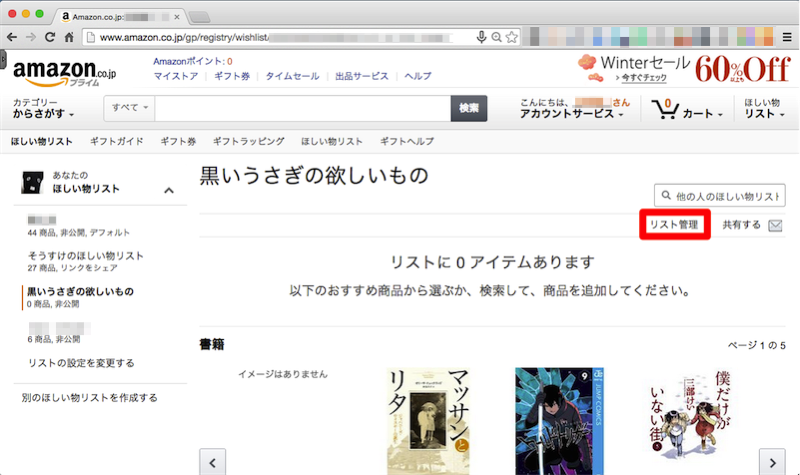The width and height of the screenshot is (800, 475).
Task: Select the ギフト券 subnav tab
Action: tap(178, 141)
